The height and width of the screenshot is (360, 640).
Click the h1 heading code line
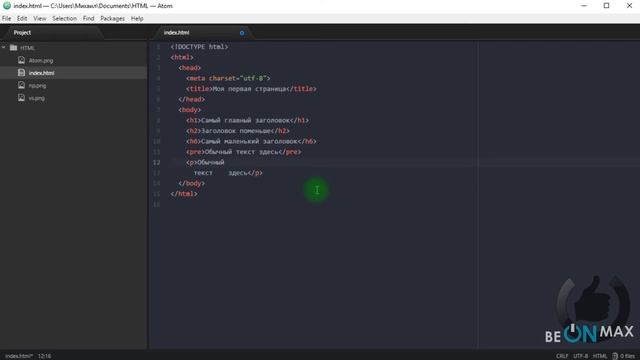pos(247,120)
